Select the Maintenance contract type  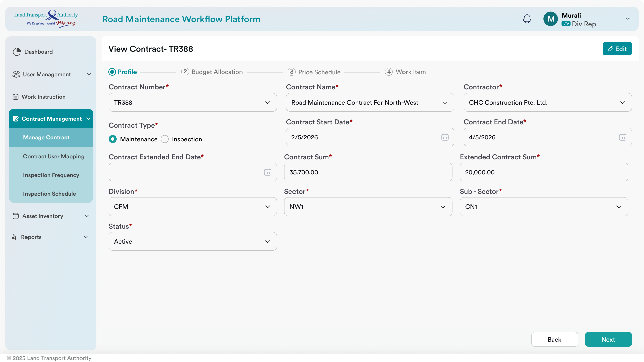point(113,139)
